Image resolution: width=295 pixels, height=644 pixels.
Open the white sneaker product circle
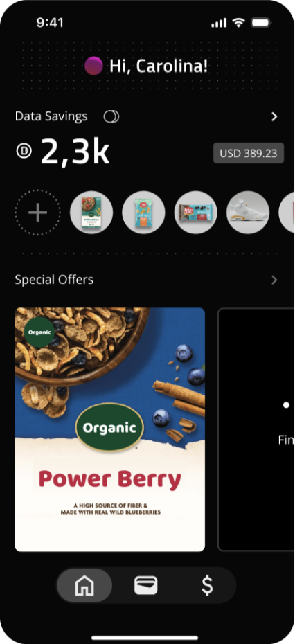(248, 213)
